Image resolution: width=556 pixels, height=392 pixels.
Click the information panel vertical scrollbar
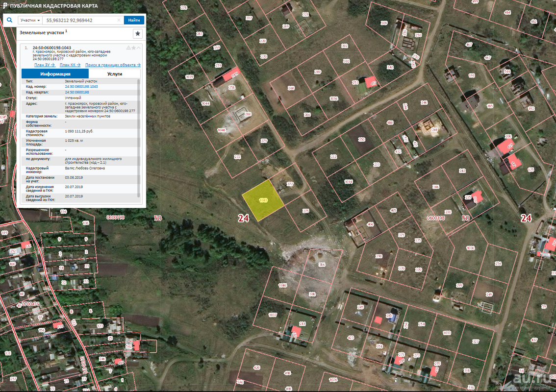[139, 138]
